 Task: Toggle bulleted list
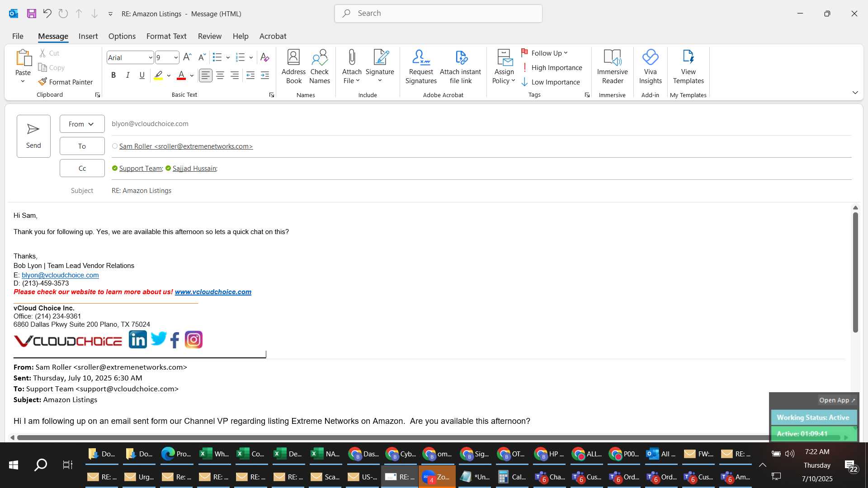point(217,57)
